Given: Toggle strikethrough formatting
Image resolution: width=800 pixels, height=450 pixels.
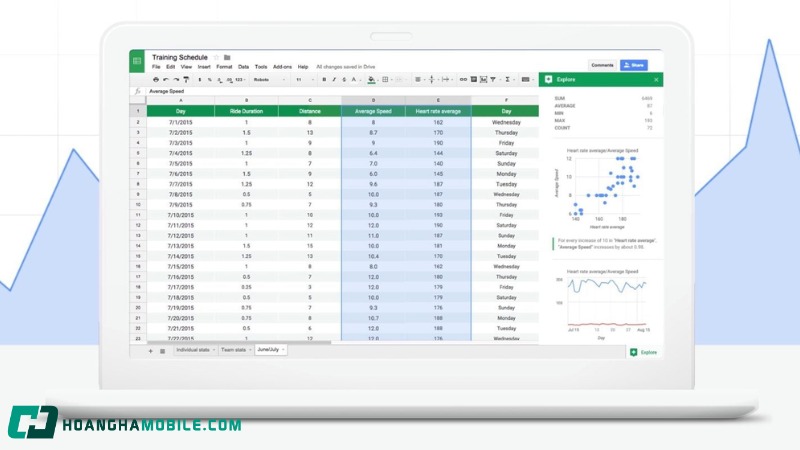Looking at the screenshot, I should click(x=344, y=80).
